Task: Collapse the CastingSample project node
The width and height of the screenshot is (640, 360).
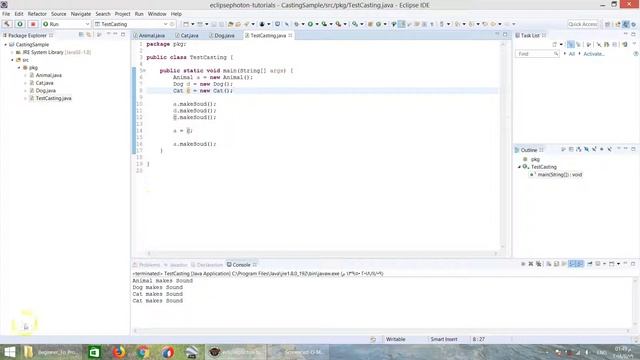Action: click(6, 44)
